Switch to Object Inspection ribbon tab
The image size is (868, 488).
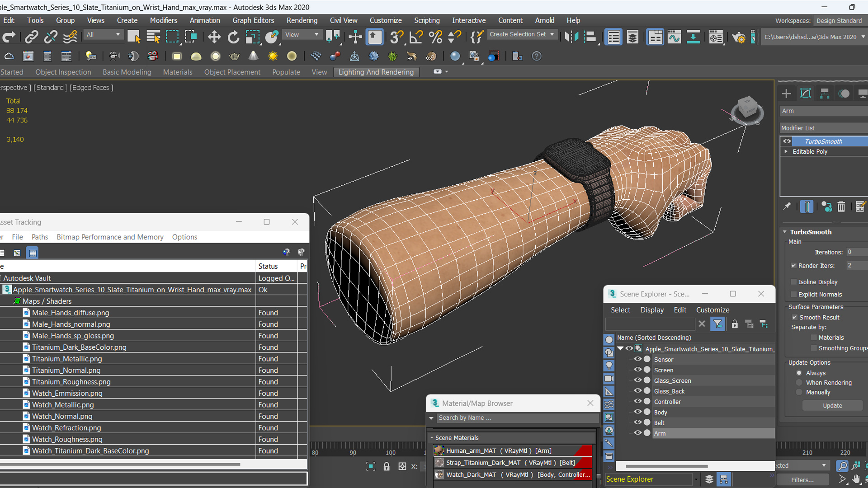(63, 72)
